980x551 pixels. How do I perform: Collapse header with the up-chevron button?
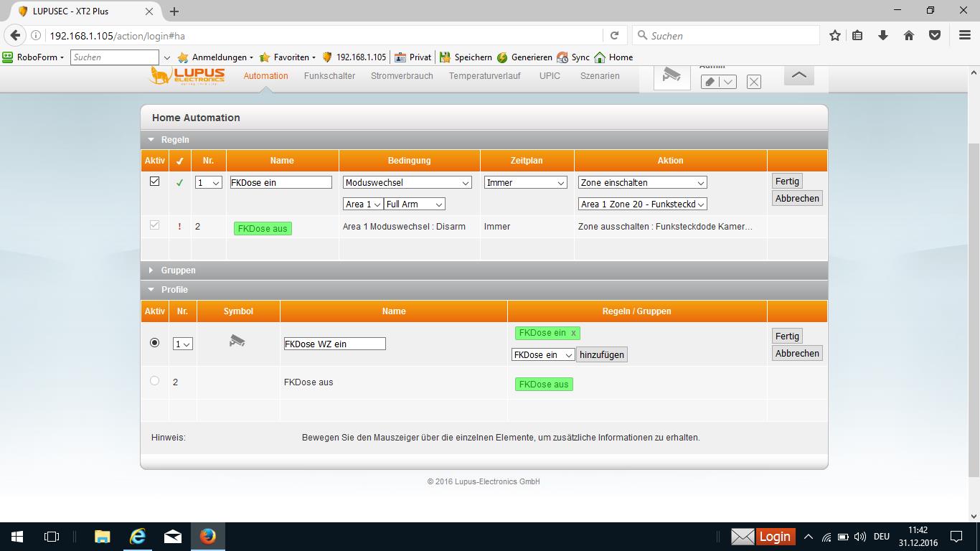[x=798, y=75]
